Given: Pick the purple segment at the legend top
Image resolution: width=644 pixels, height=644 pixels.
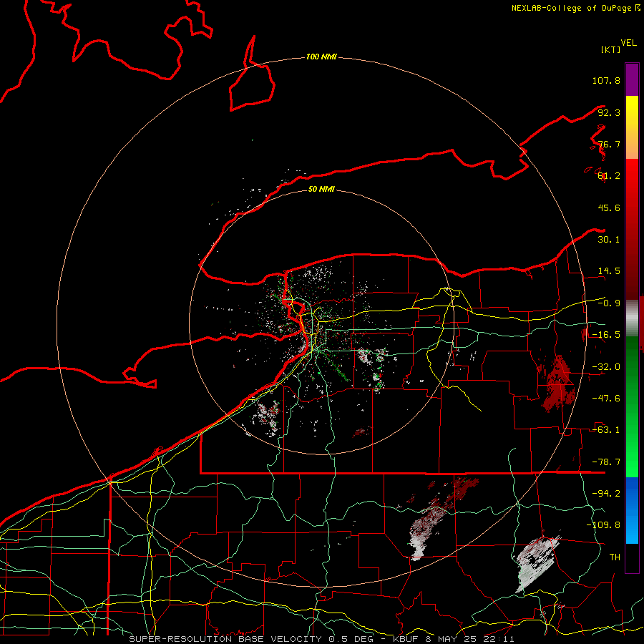Looking at the screenshot, I should 632,79.
